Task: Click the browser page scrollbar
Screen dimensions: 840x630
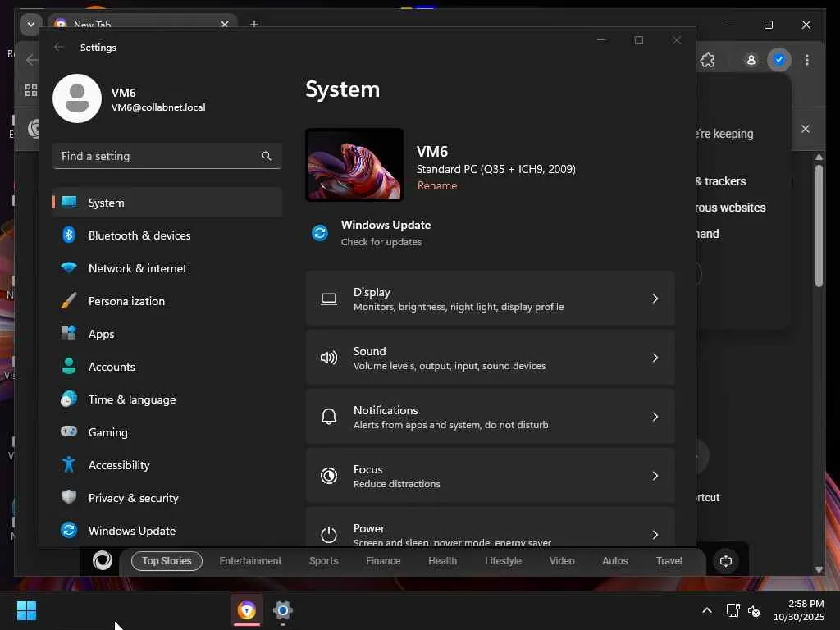Action: click(x=819, y=226)
